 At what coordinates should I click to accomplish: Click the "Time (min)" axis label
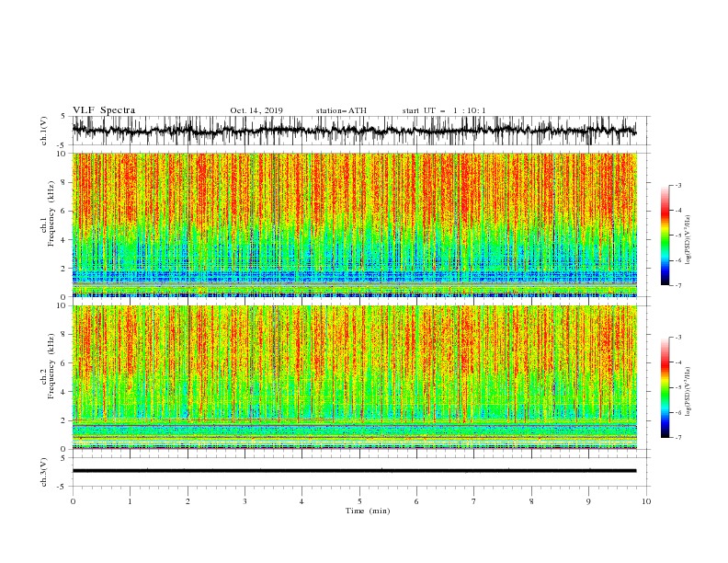point(368,511)
